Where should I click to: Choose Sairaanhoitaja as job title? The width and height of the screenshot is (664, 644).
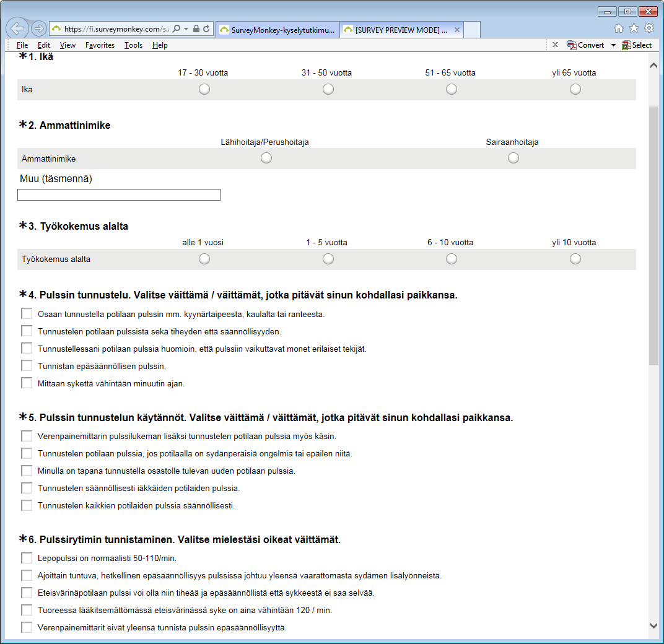(513, 158)
